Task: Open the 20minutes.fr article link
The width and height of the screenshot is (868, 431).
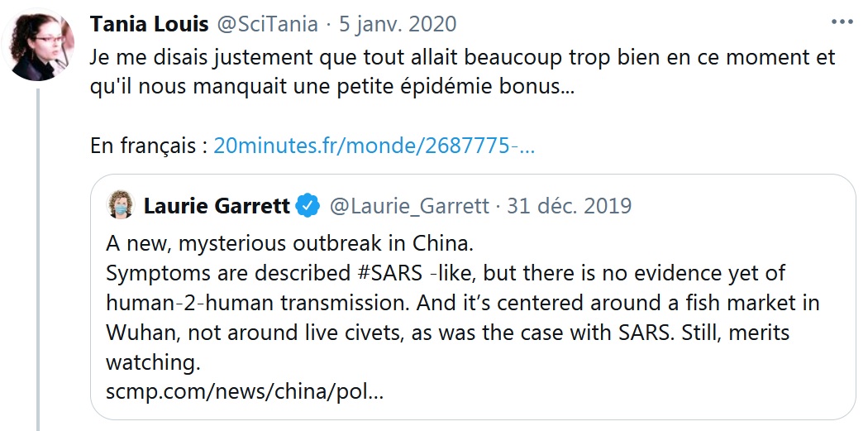Action: tap(374, 146)
